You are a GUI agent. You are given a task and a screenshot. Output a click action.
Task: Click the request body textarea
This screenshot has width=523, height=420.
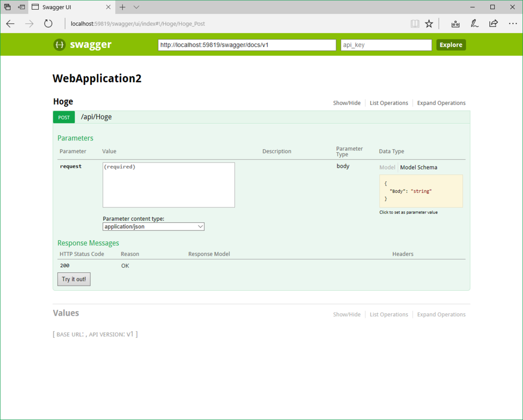(x=169, y=185)
